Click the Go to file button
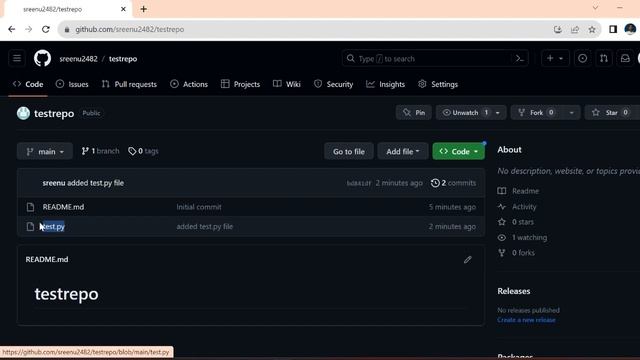The height and width of the screenshot is (360, 640). click(x=349, y=151)
